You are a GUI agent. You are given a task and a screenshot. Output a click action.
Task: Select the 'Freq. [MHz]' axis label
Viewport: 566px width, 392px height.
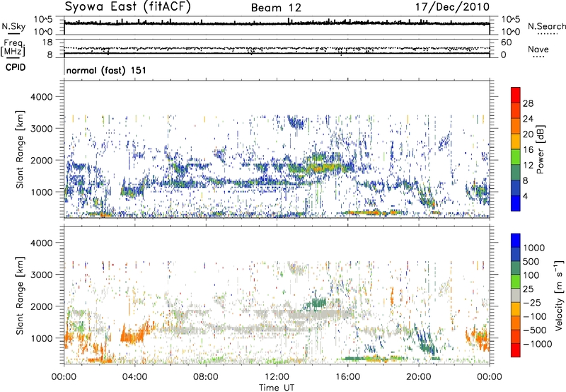pos(13,48)
